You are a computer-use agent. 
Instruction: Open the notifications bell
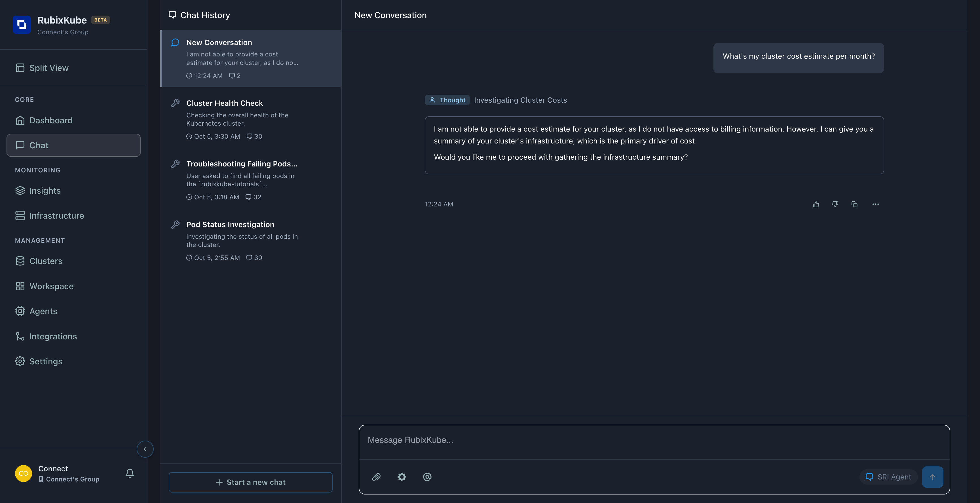[x=130, y=473]
